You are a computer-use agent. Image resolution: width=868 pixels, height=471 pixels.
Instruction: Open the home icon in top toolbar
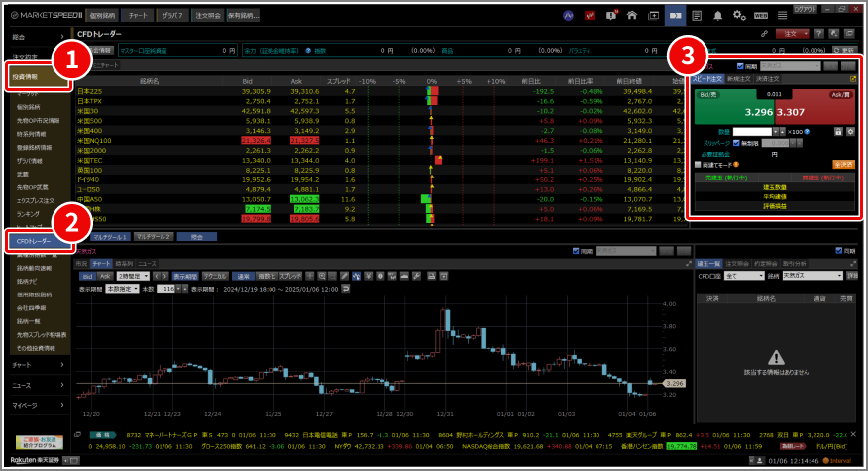631,16
